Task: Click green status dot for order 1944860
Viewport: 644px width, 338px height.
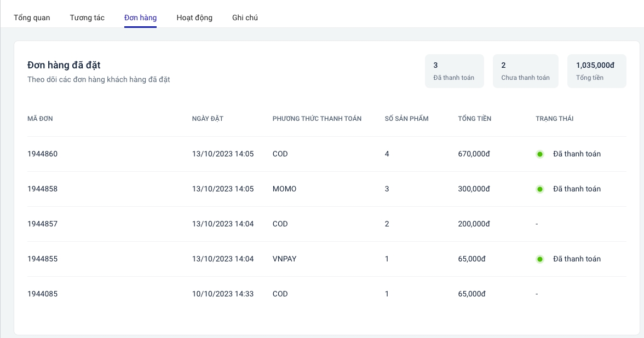Action: (x=540, y=154)
